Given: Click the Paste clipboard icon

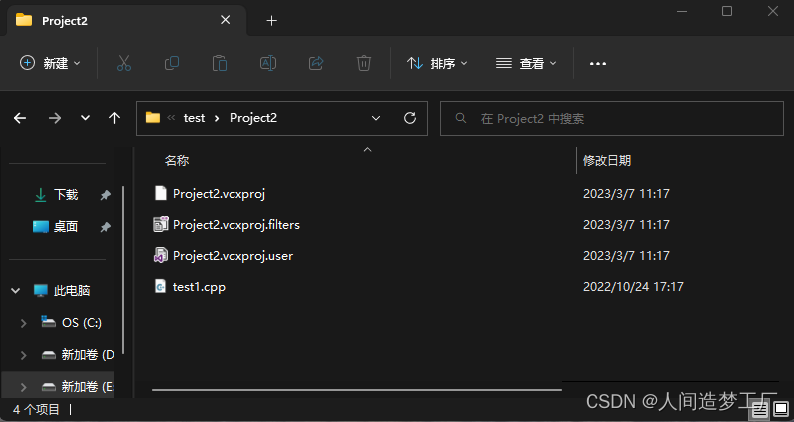Looking at the screenshot, I should pos(220,63).
